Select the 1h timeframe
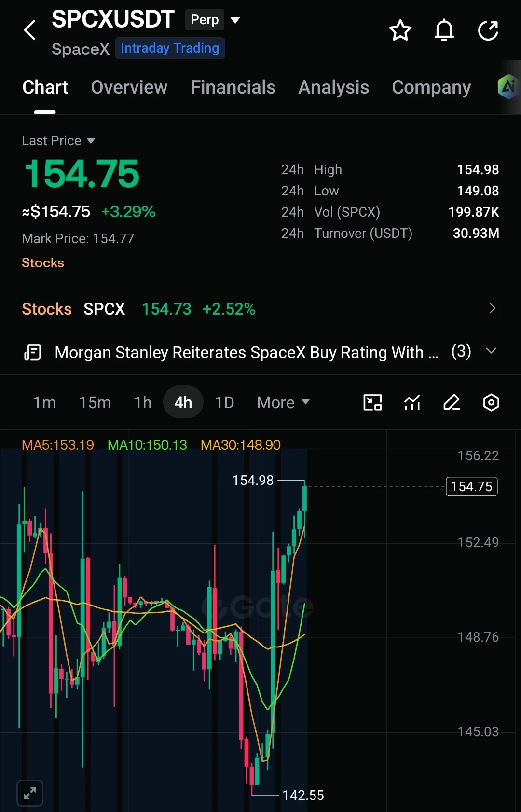 coord(143,402)
